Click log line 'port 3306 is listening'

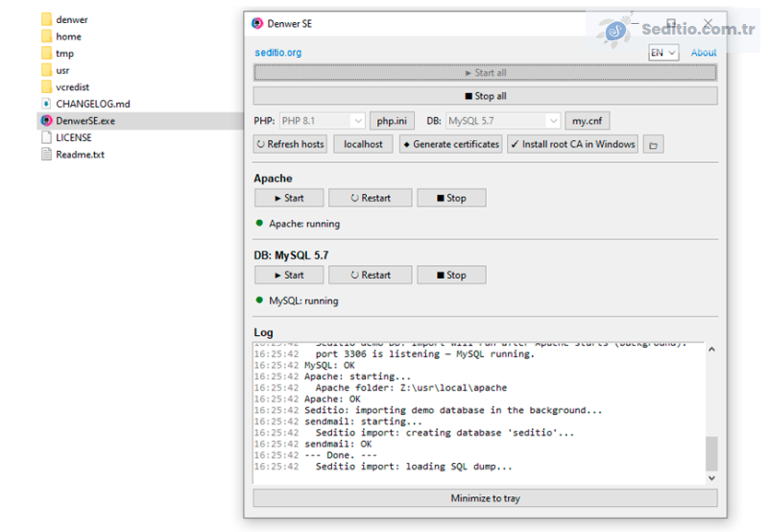click(424, 353)
